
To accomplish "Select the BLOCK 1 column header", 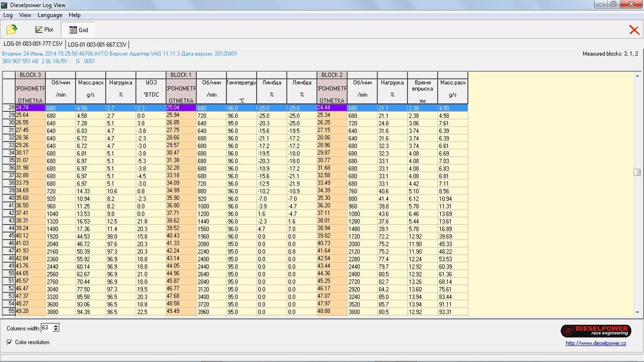I will (181, 75).
